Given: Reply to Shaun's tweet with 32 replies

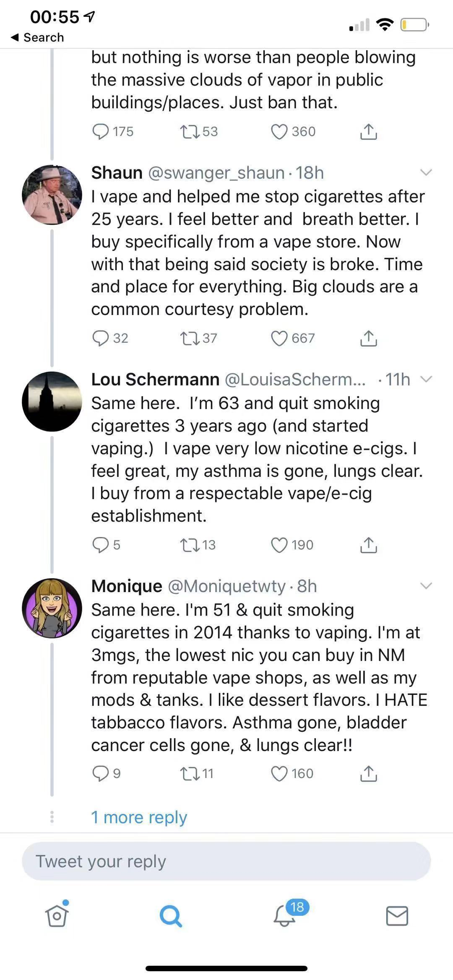Looking at the screenshot, I should 101,338.
